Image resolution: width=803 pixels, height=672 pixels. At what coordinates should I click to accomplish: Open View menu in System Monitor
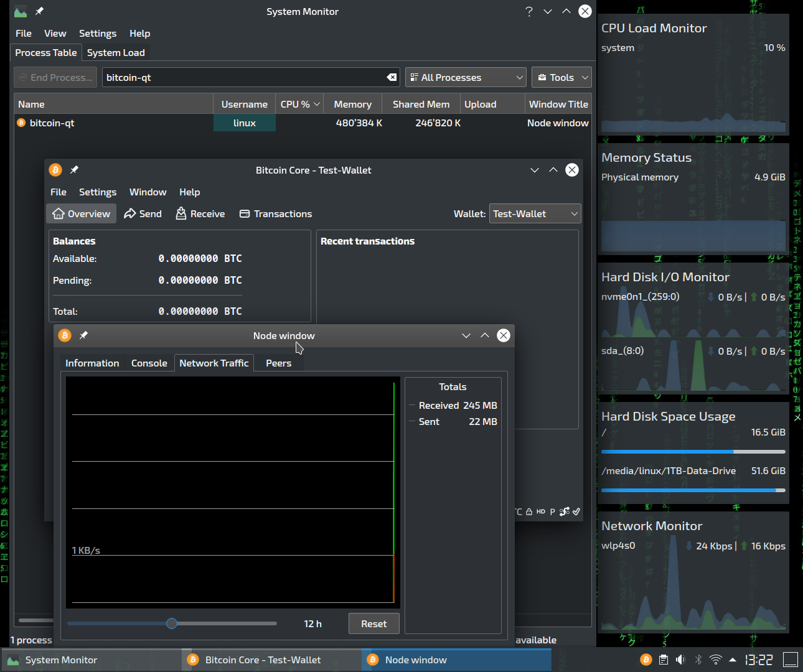pos(55,33)
